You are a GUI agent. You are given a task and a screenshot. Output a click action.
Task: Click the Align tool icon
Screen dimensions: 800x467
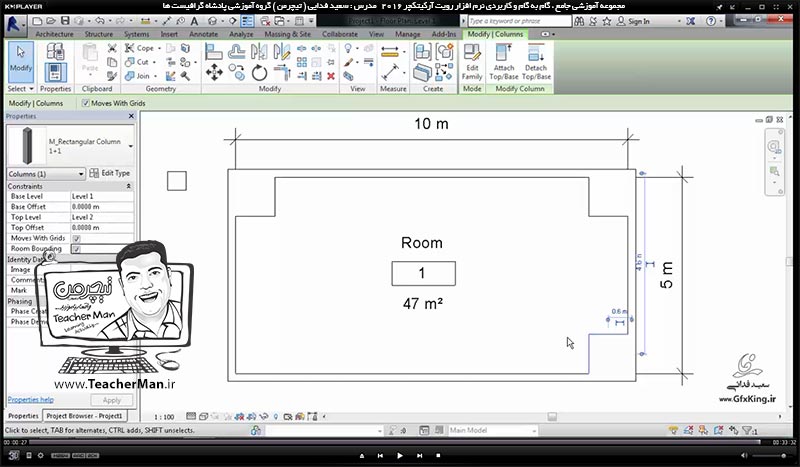pos(214,52)
